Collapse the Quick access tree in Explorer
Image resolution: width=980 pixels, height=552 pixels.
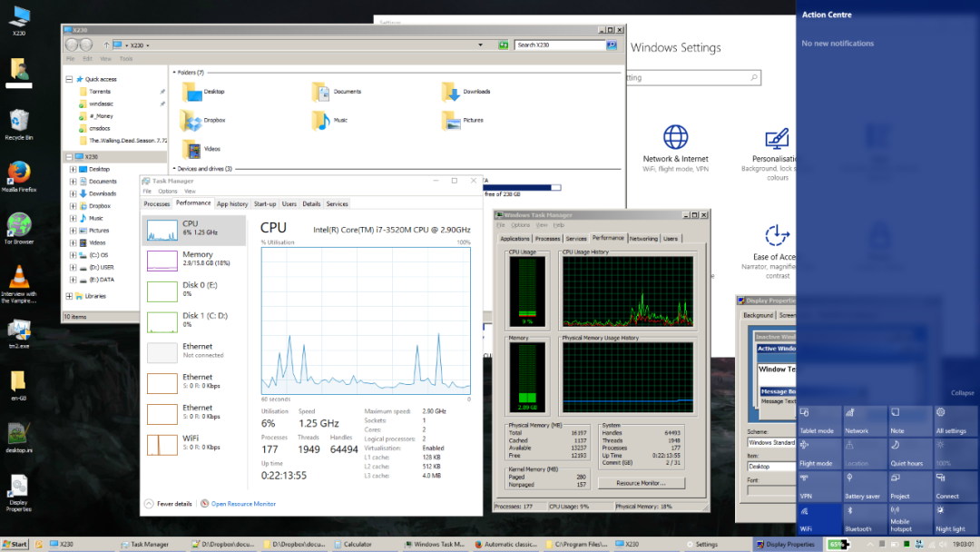[x=68, y=77]
